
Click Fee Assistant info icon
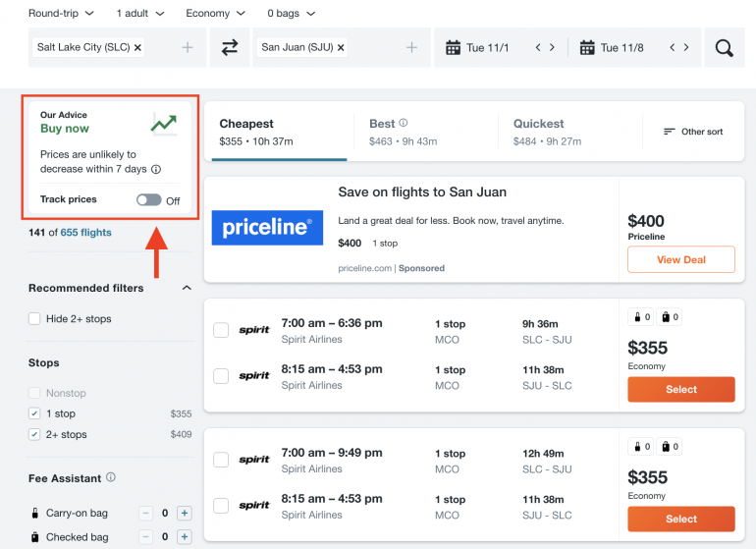(x=111, y=478)
